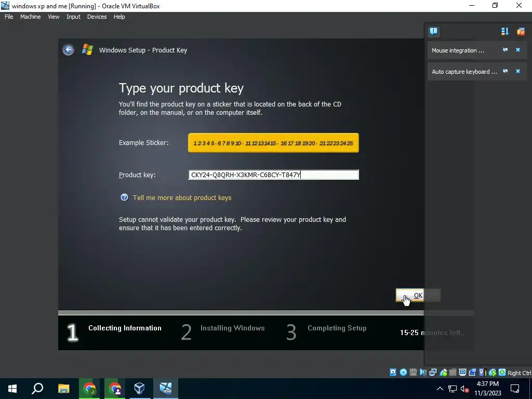Click the Mouse integration notification text
Screen dimensions: 532x399
458,50
